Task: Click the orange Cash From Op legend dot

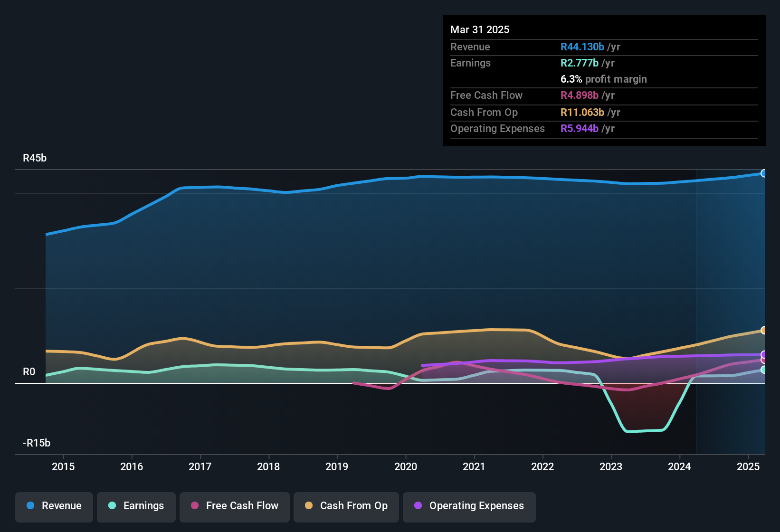Action: pos(308,506)
